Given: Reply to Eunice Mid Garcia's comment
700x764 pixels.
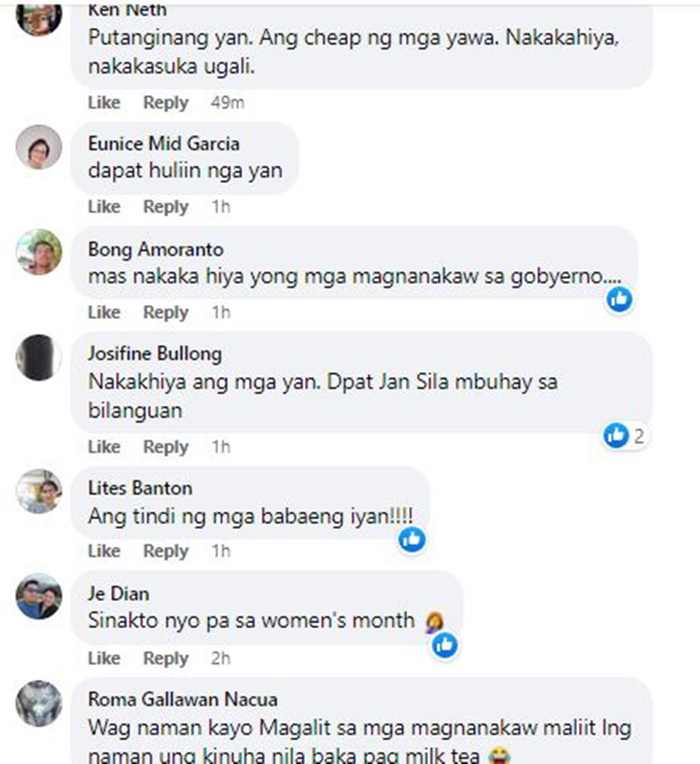Looking at the screenshot, I should [x=166, y=206].
